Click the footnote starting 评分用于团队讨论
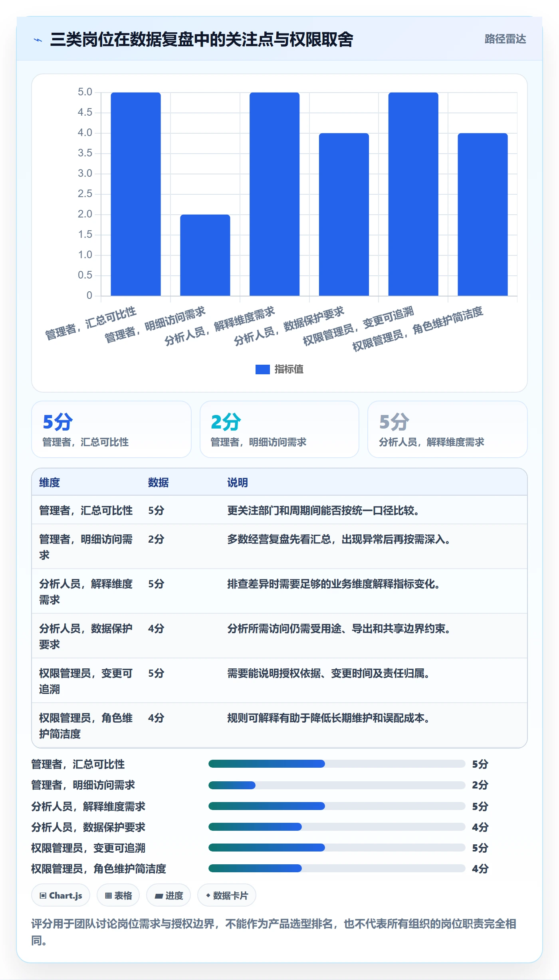The width and height of the screenshot is (559, 980). tap(274, 932)
